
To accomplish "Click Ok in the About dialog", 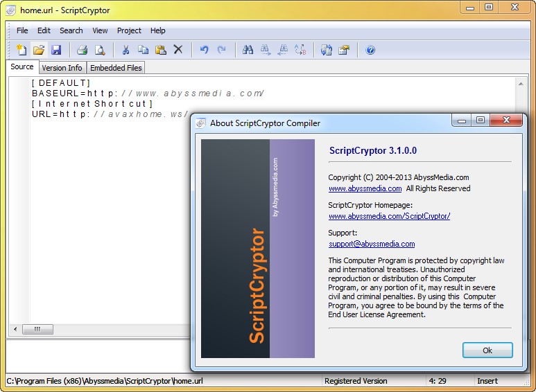I will click(487, 350).
